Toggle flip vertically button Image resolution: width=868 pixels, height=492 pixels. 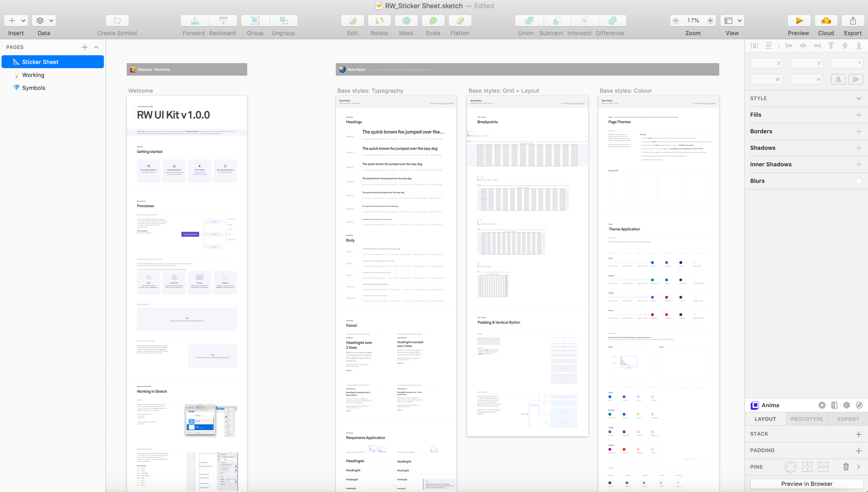click(x=856, y=79)
